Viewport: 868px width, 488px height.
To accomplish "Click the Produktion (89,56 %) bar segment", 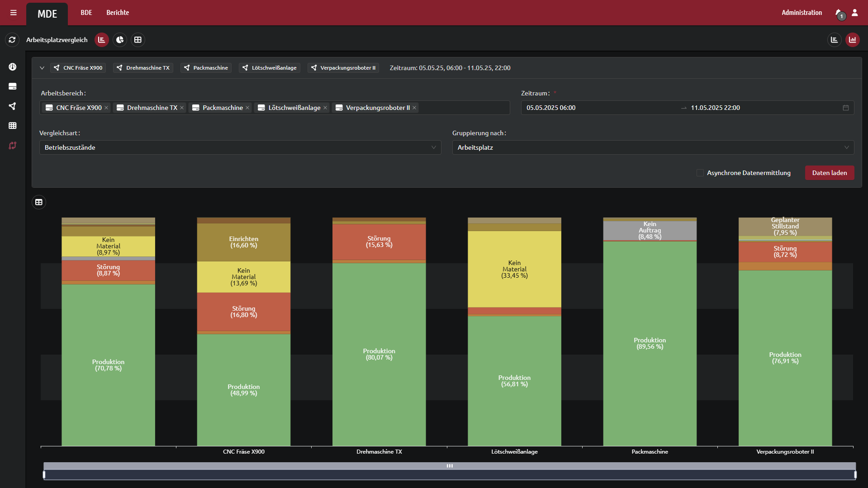I will tap(650, 344).
